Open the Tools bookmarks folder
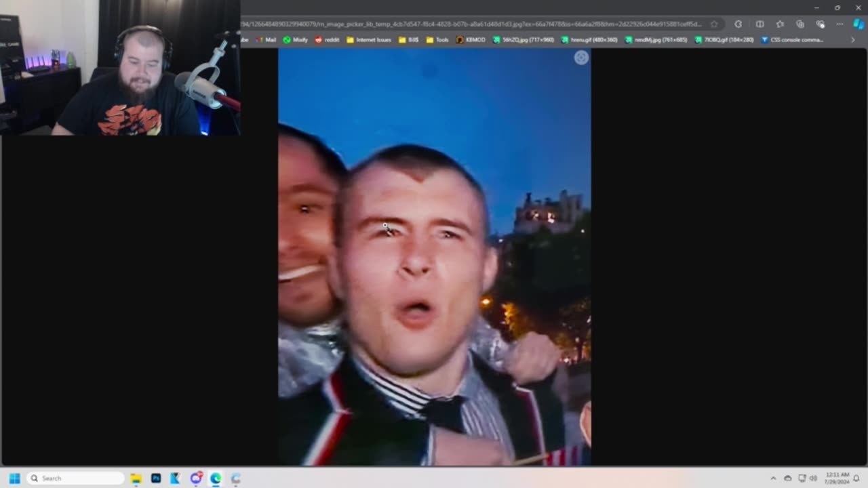The image size is (868, 488). [x=437, y=40]
